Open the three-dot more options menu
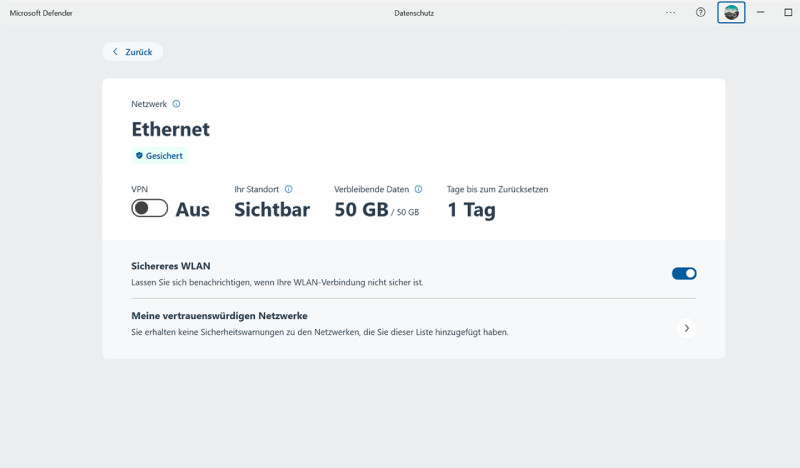The width and height of the screenshot is (800, 468). tap(670, 12)
